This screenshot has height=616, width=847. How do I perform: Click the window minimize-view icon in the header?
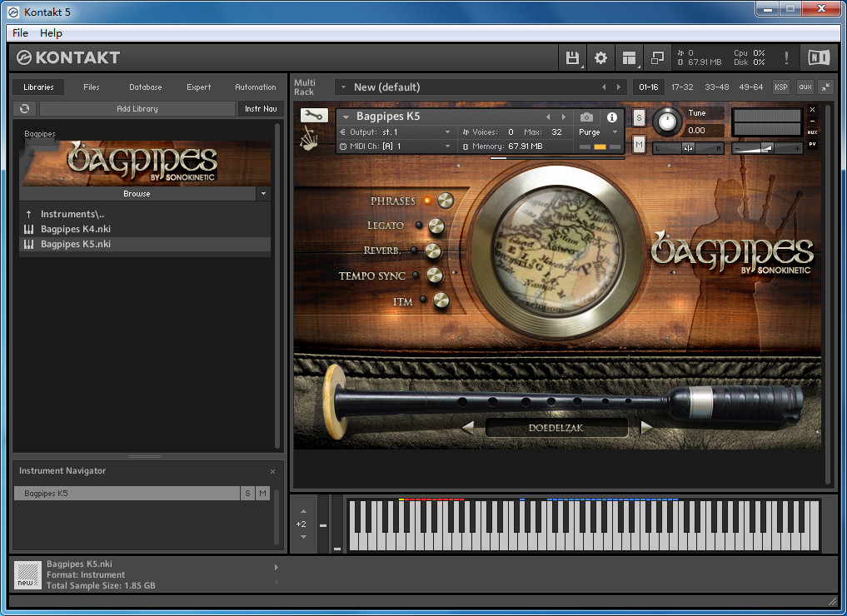click(657, 57)
